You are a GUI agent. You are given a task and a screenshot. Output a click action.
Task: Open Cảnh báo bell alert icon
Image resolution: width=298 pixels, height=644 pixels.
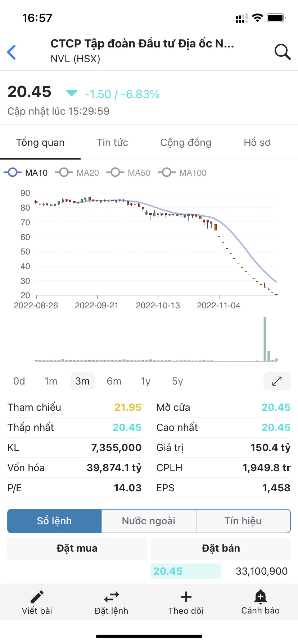click(260, 597)
